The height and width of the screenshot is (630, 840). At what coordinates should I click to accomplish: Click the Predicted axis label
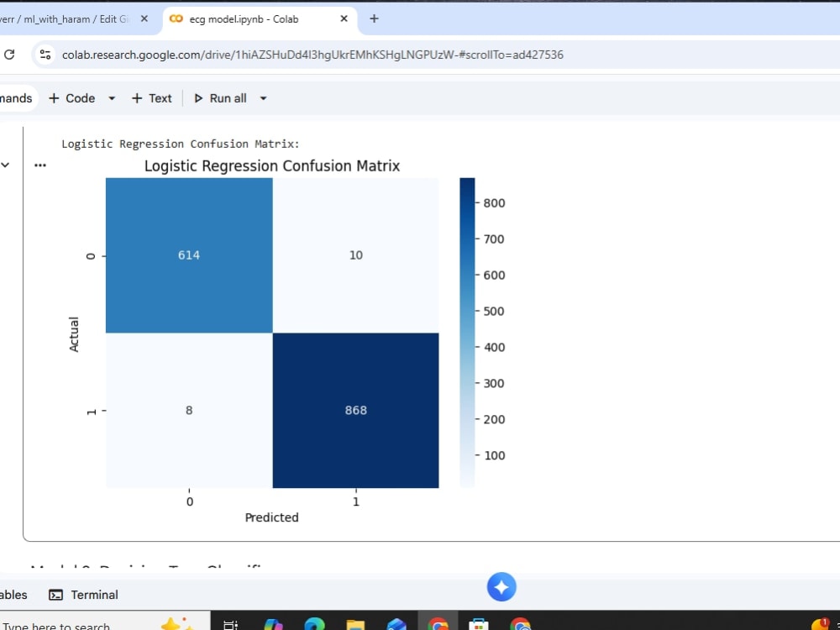(x=271, y=517)
